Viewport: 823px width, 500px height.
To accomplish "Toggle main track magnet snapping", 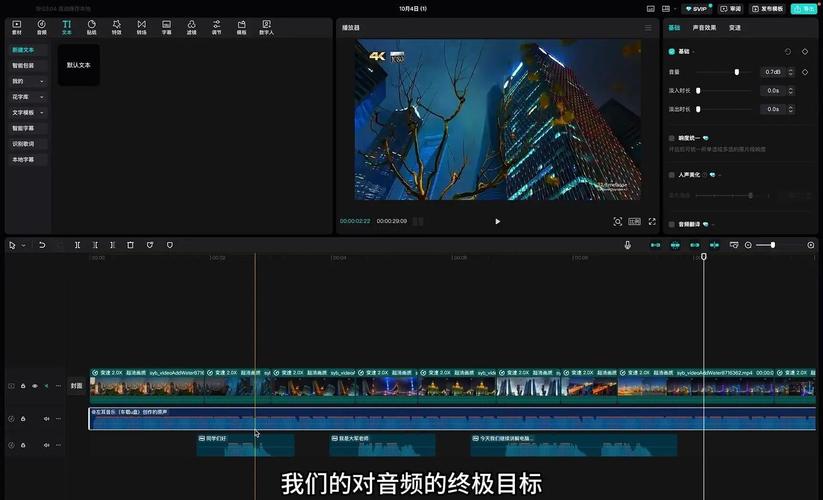I will [x=656, y=245].
